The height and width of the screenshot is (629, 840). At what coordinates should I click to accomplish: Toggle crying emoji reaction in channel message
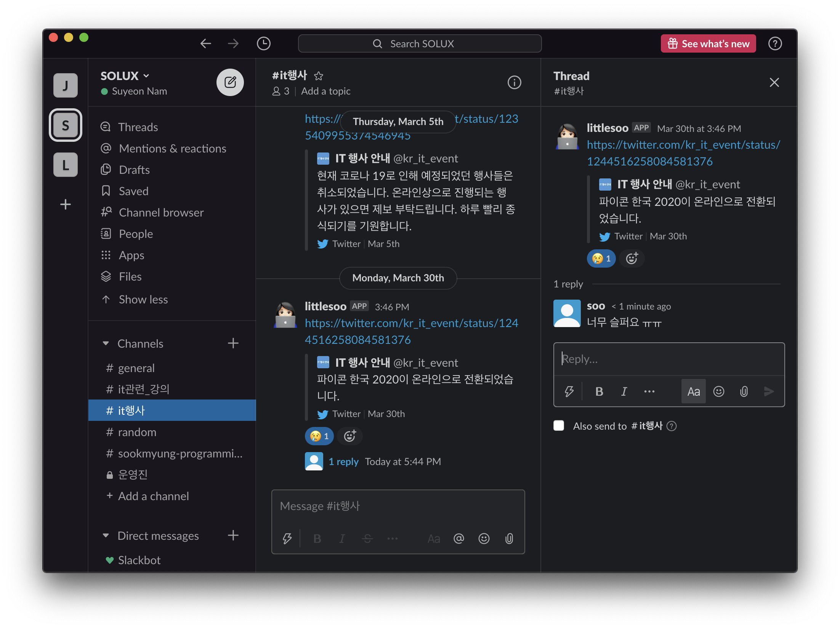(319, 436)
